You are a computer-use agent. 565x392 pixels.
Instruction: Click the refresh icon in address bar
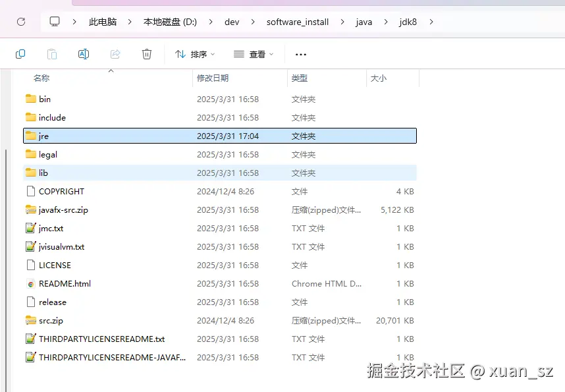(21, 22)
